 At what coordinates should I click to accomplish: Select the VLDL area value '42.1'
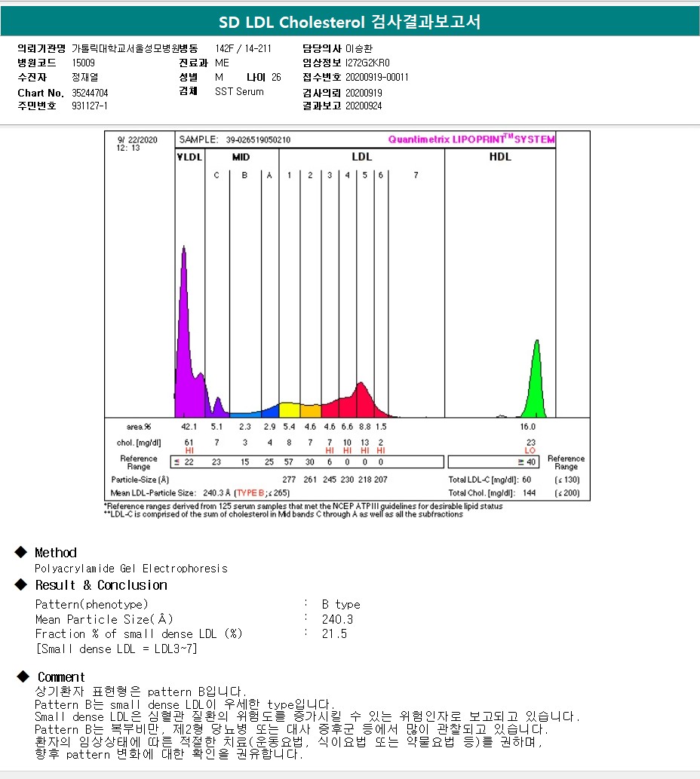[189, 427]
